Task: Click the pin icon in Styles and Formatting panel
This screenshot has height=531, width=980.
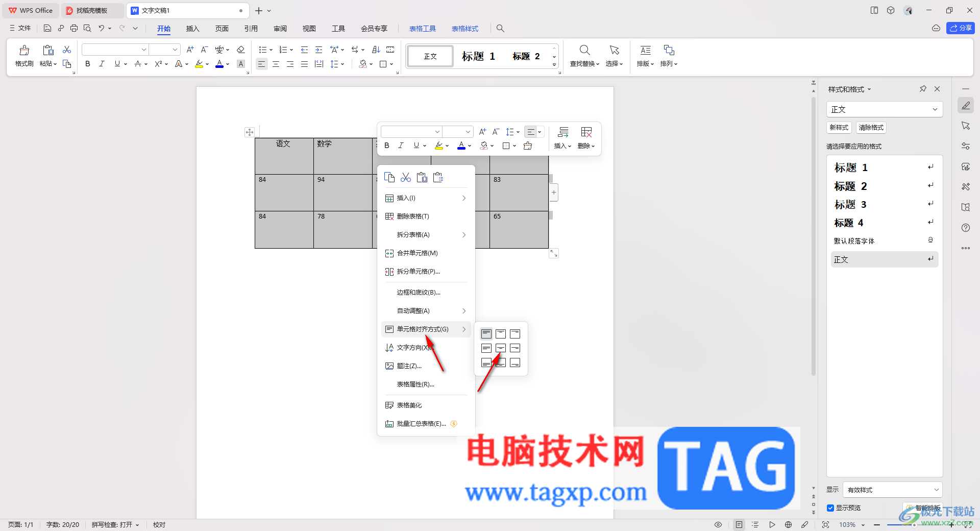Action: point(923,89)
